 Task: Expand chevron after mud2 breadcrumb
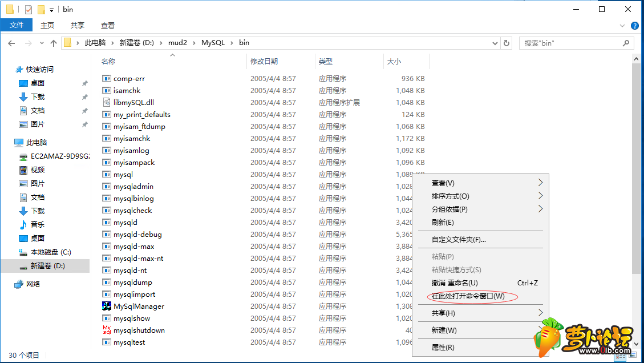(x=194, y=43)
